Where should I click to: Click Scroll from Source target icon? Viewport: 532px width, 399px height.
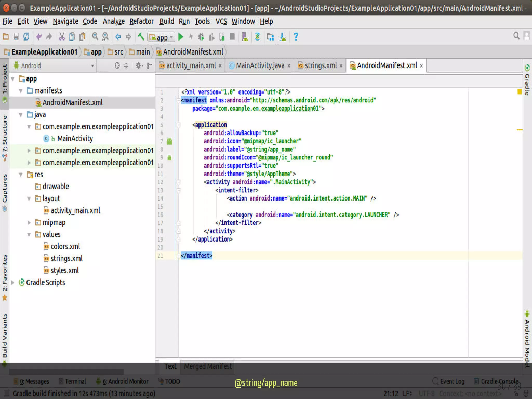pyautogui.click(x=117, y=66)
